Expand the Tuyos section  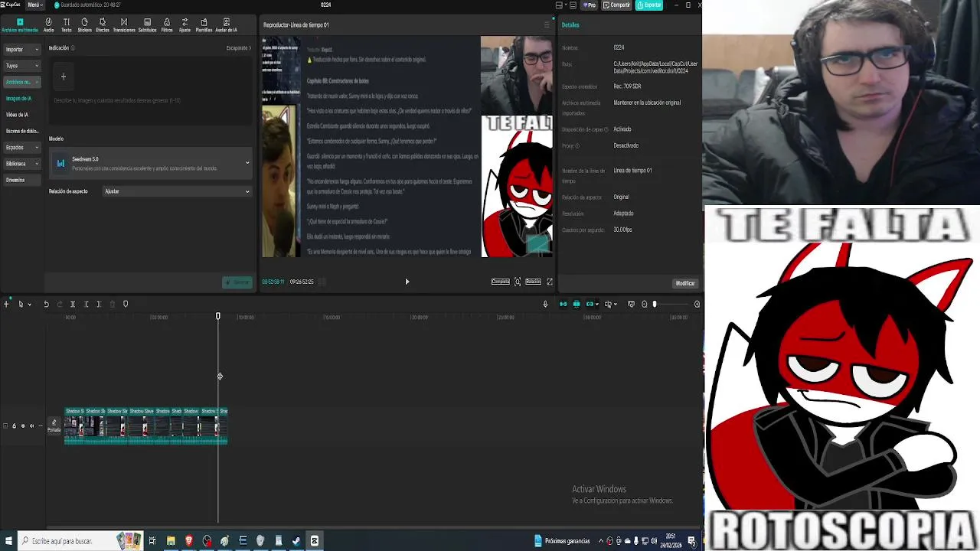click(21, 66)
